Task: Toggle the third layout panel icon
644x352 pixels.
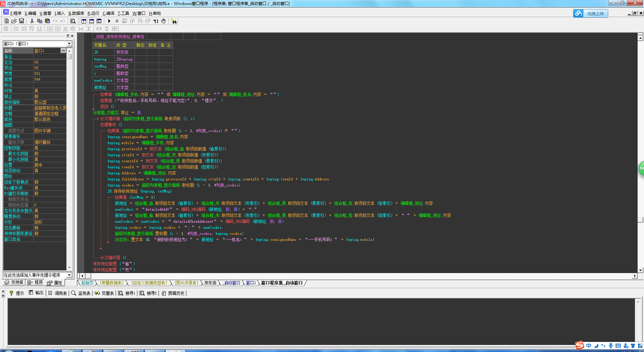Action: tap(99, 21)
